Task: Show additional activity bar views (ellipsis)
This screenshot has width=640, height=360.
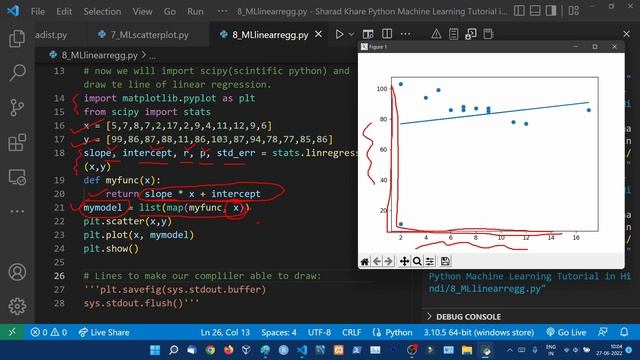Action: pyautogui.click(x=17, y=211)
